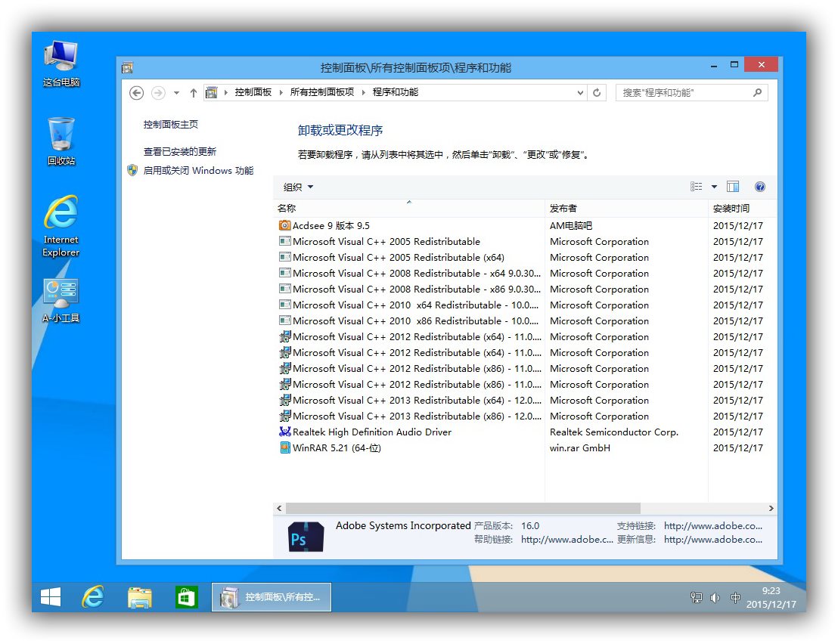
Task: Go up one level with the Up arrow
Action: tap(194, 93)
